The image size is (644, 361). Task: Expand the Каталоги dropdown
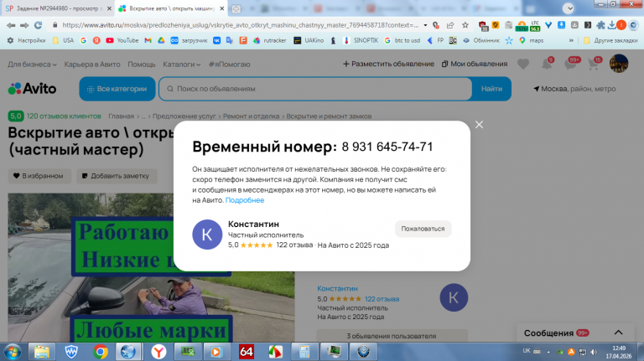(x=181, y=64)
